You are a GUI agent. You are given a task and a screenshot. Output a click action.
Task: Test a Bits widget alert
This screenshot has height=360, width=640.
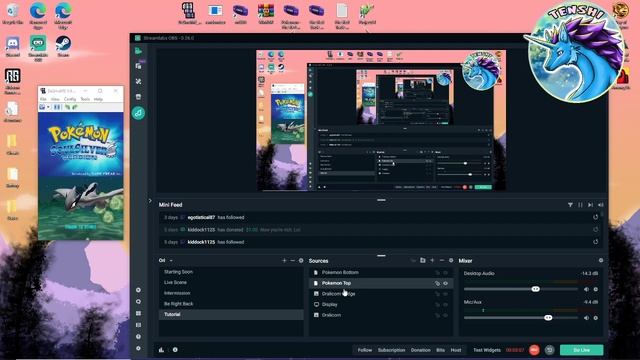[x=440, y=350]
